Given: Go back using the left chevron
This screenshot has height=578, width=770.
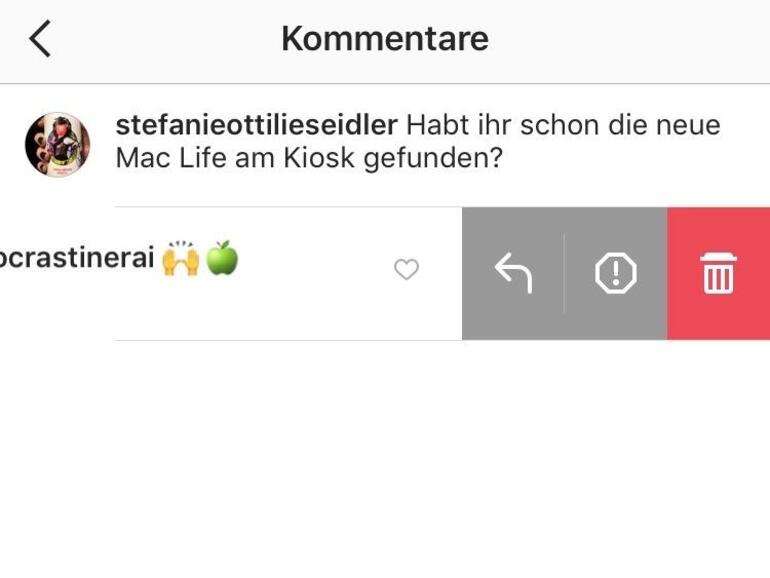Looking at the screenshot, I should tap(40, 39).
